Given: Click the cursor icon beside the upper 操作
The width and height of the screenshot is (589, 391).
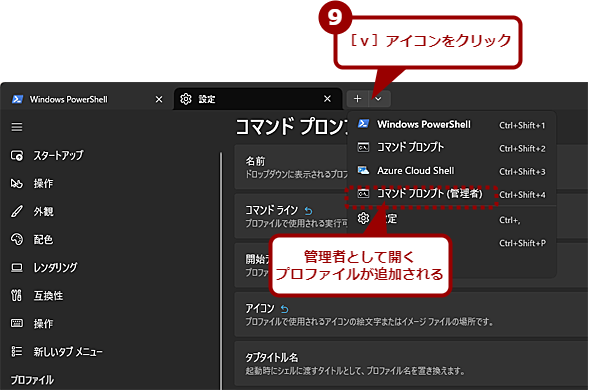Looking at the screenshot, I should pyautogui.click(x=17, y=183).
